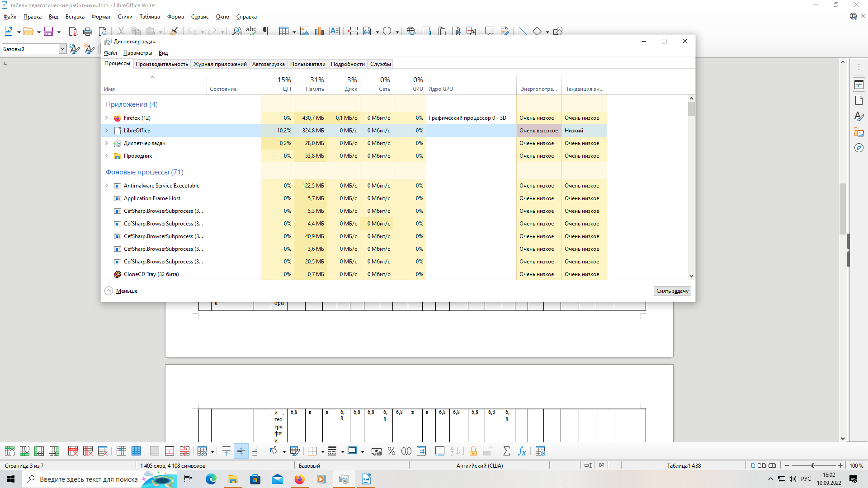Switch to Производительность tab
868x488 pixels.
click(x=161, y=64)
